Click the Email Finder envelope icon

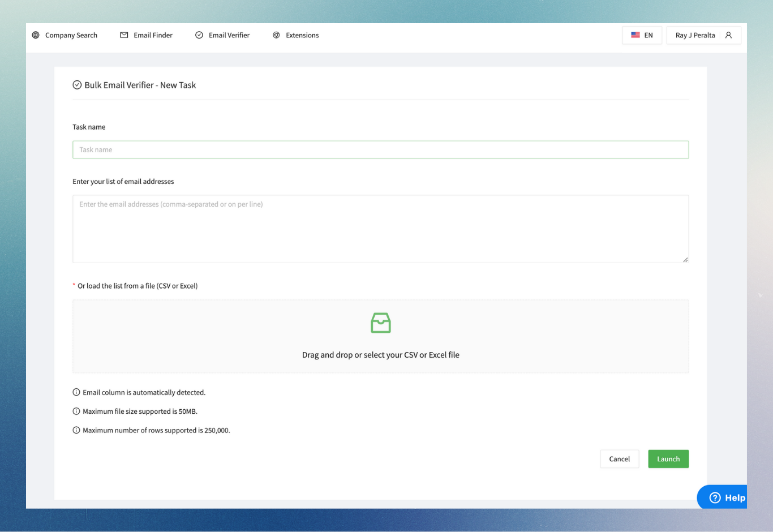coord(124,35)
